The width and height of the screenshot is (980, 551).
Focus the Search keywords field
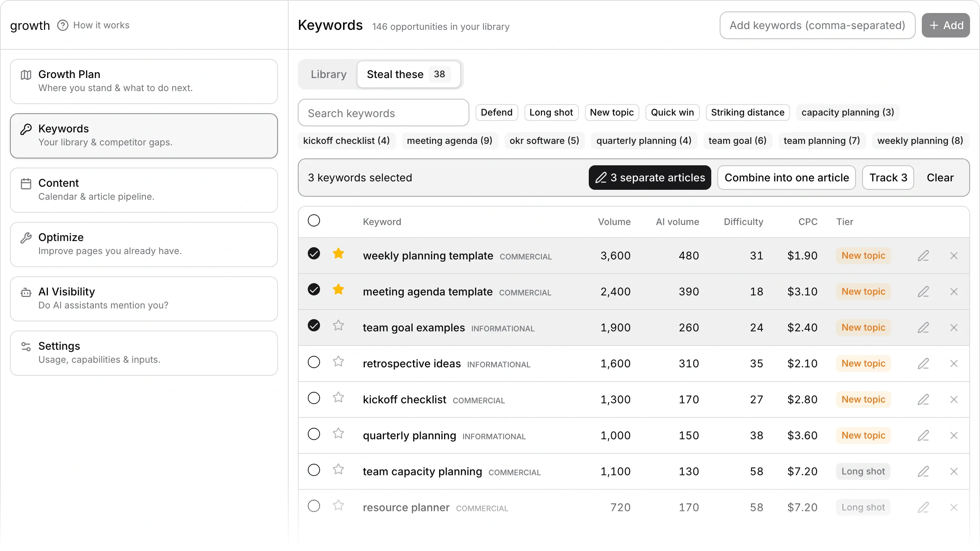tap(384, 113)
